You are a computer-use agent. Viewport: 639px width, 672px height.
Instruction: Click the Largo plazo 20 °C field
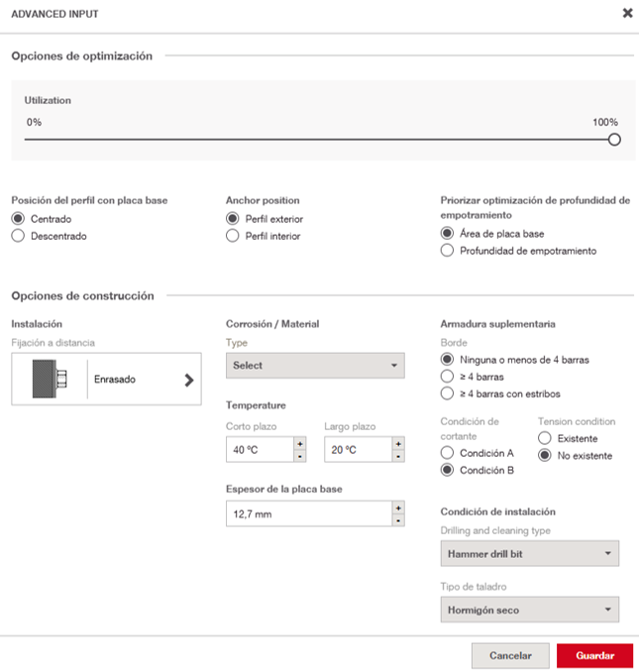coord(358,450)
